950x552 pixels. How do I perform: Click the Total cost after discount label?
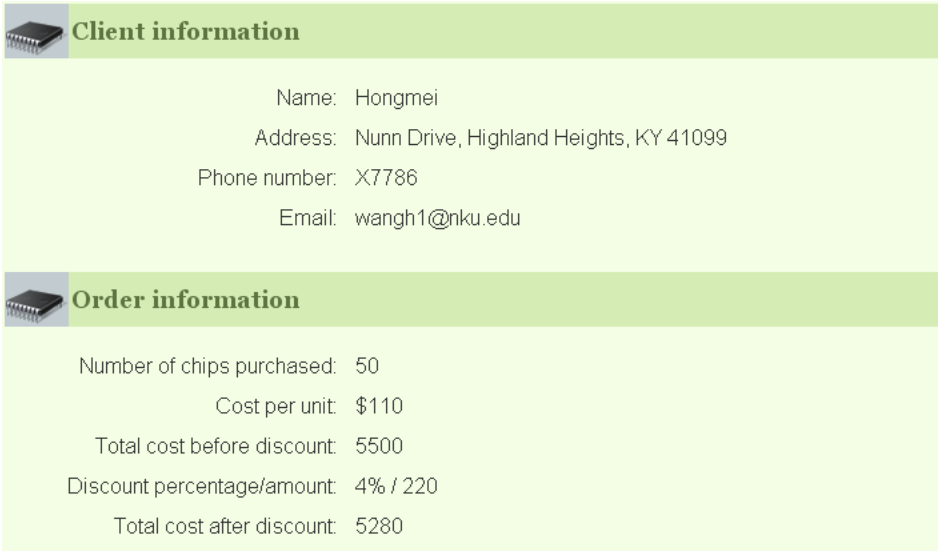tap(225, 526)
